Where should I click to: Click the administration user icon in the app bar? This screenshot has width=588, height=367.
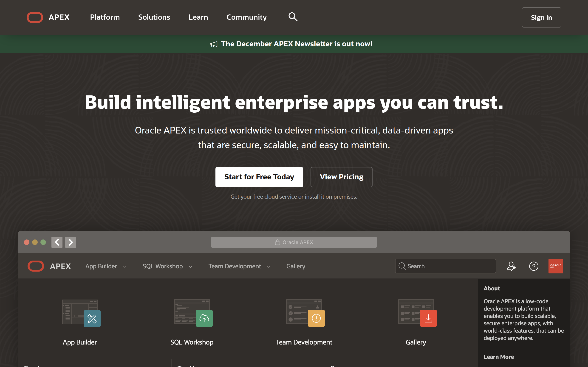(x=512, y=266)
